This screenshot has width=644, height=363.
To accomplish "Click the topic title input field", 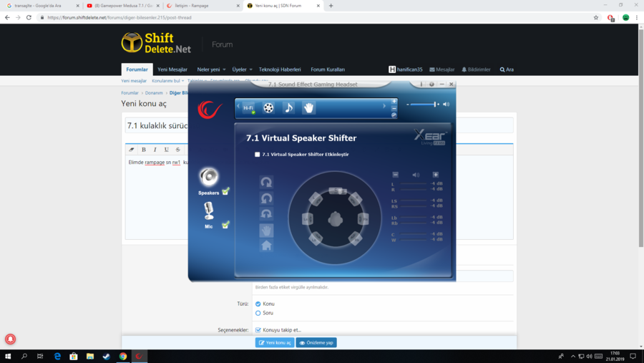I will click(x=319, y=125).
